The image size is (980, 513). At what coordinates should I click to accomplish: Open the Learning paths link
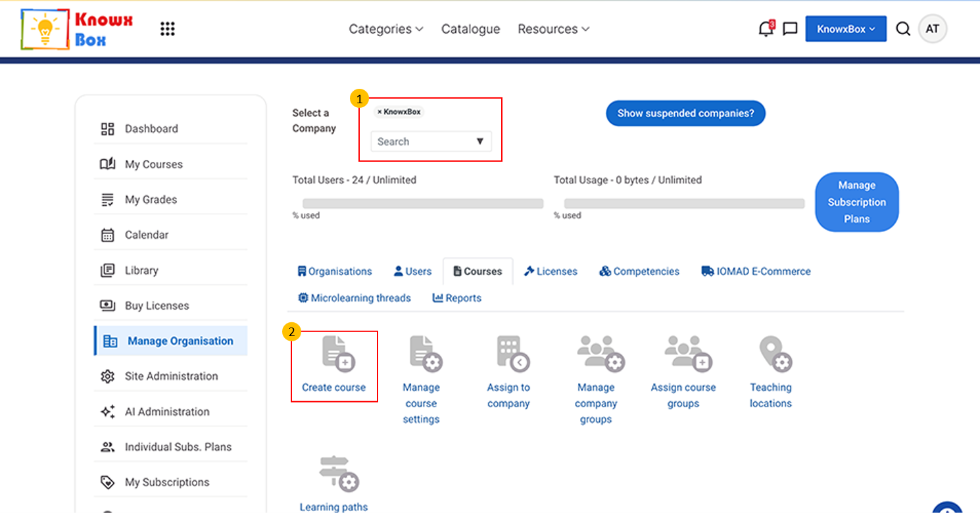click(x=333, y=507)
